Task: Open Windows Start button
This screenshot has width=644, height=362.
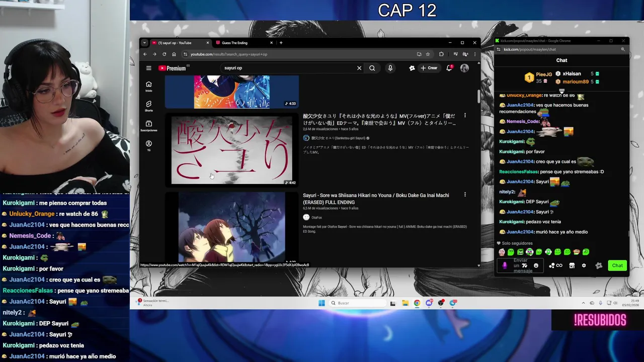Action: (x=321, y=303)
